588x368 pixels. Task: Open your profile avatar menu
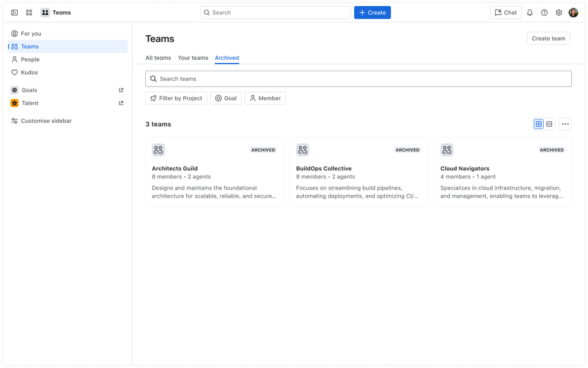click(x=573, y=12)
